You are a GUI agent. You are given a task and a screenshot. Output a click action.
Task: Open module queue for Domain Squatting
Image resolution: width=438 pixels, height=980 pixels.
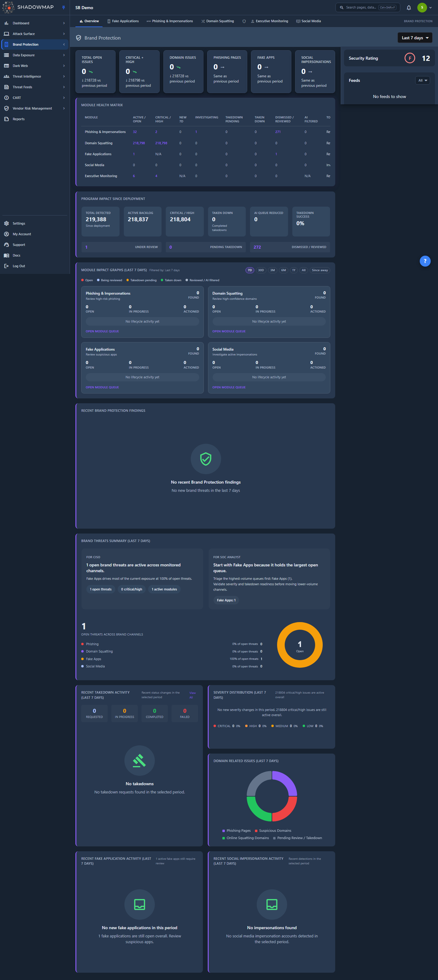[229, 331]
